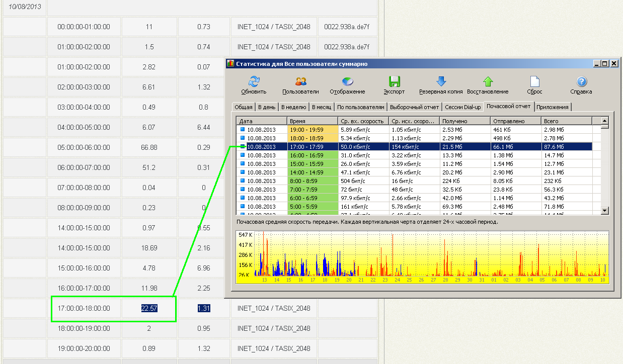
Task: Open the В неделю tab
Action: pos(293,107)
